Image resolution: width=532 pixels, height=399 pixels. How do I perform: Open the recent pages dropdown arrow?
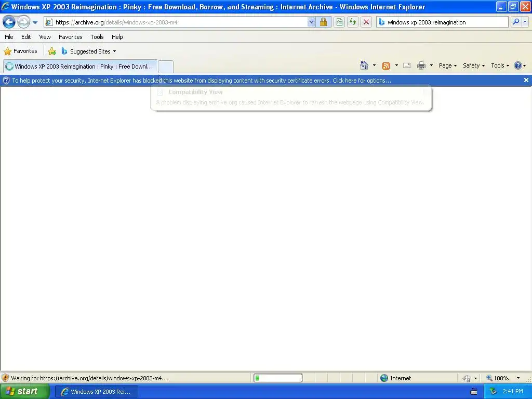[x=35, y=22]
